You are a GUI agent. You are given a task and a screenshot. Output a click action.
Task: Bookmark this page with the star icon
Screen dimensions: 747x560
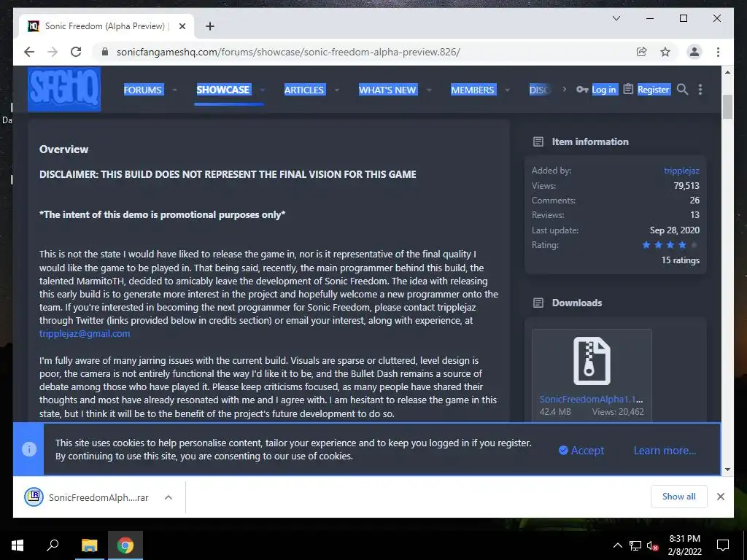point(665,52)
